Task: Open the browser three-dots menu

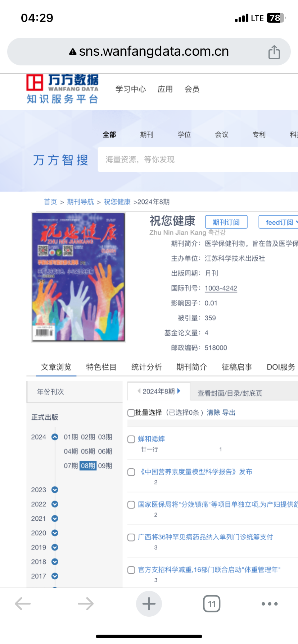Action: tap(270, 604)
